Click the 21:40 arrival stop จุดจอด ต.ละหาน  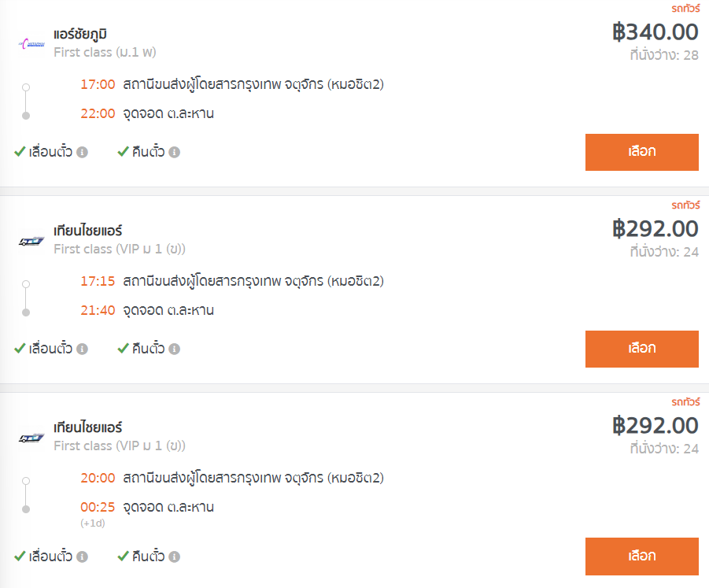(x=168, y=310)
